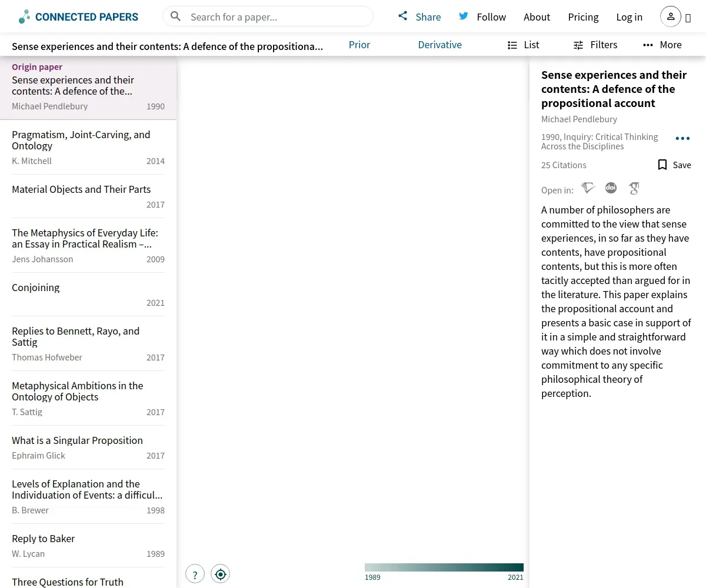Click the Share icon in header
The image size is (706, 588).
click(x=403, y=16)
